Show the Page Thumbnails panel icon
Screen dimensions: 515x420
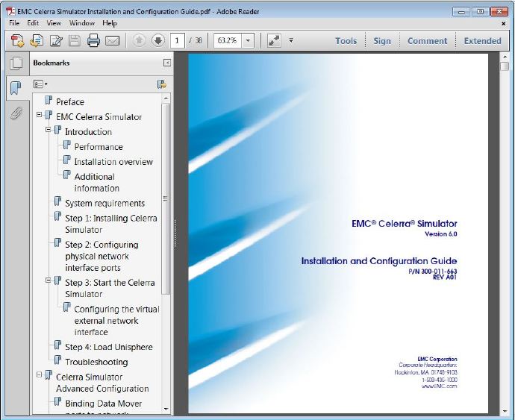16,63
